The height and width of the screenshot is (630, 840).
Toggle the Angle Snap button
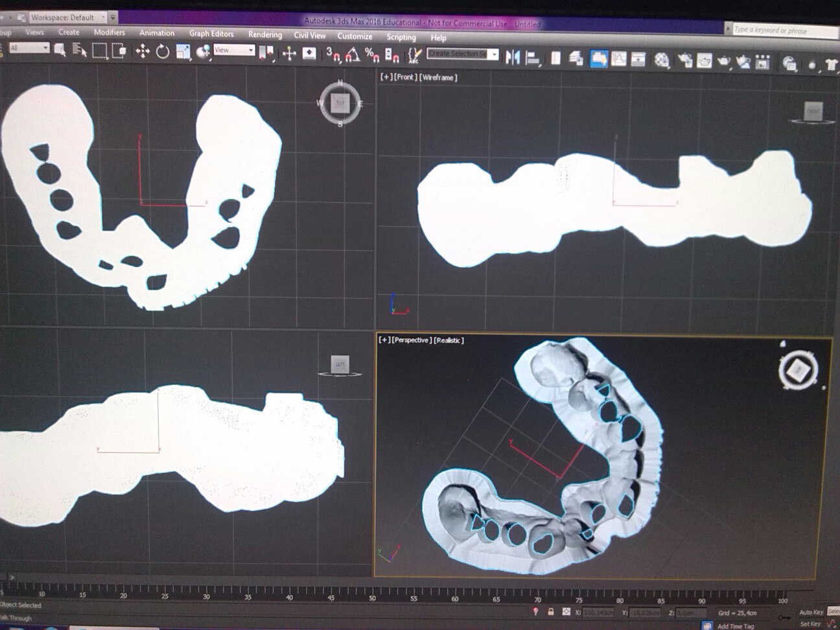click(x=353, y=55)
